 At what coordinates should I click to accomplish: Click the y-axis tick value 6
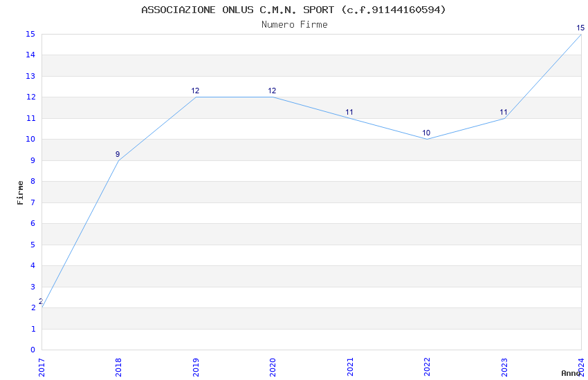point(33,223)
